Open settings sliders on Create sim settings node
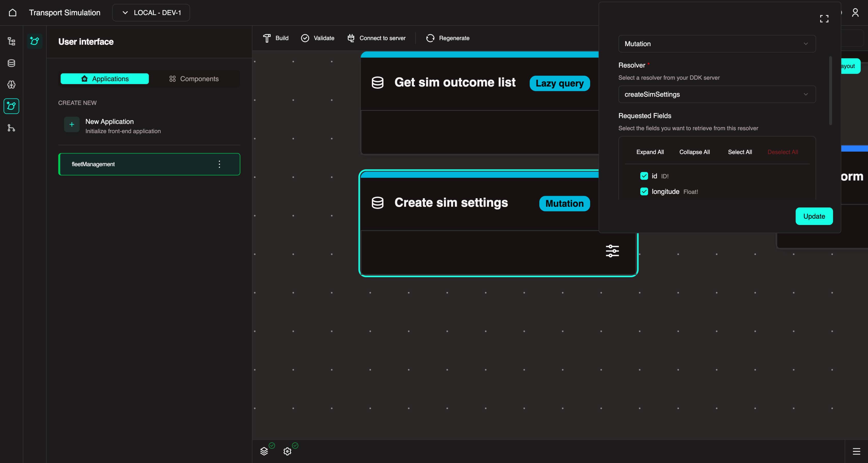 click(x=612, y=251)
